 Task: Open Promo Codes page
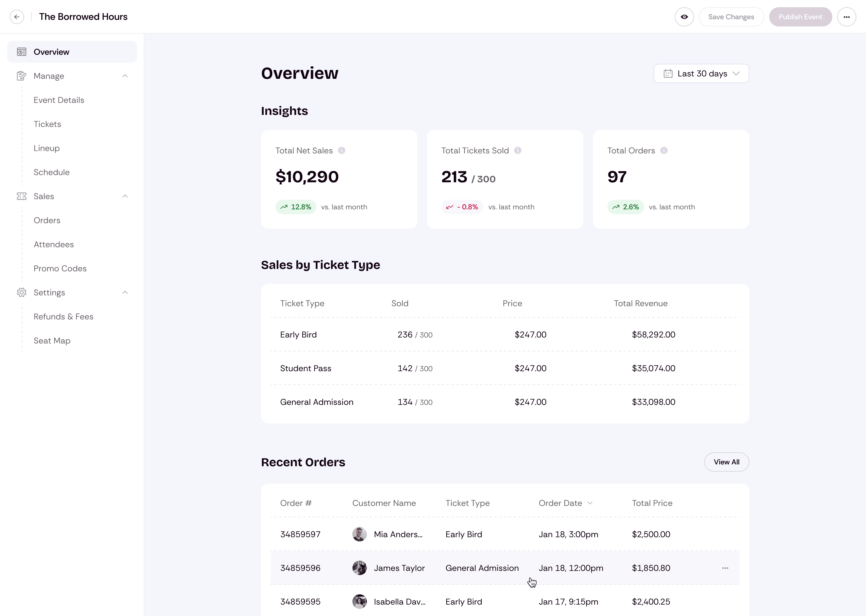[x=60, y=268]
